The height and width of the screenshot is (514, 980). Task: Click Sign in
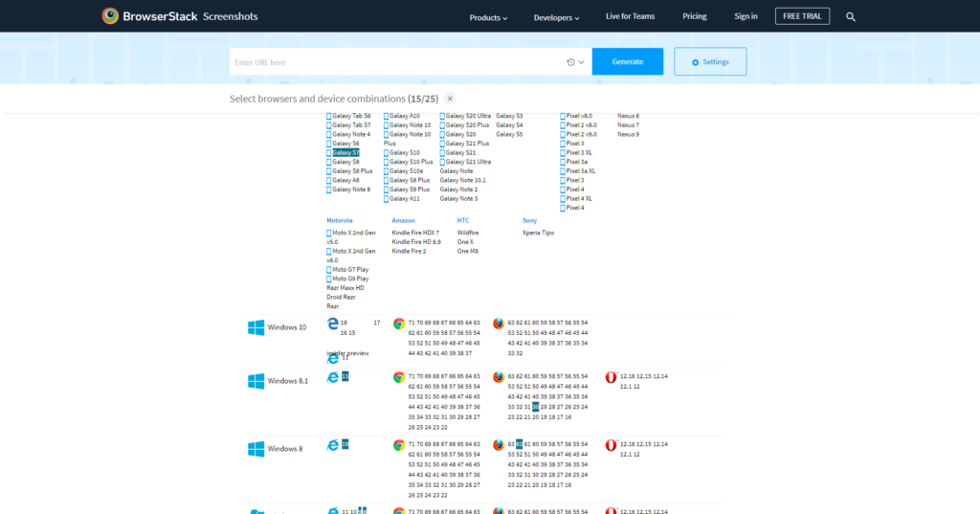click(746, 16)
